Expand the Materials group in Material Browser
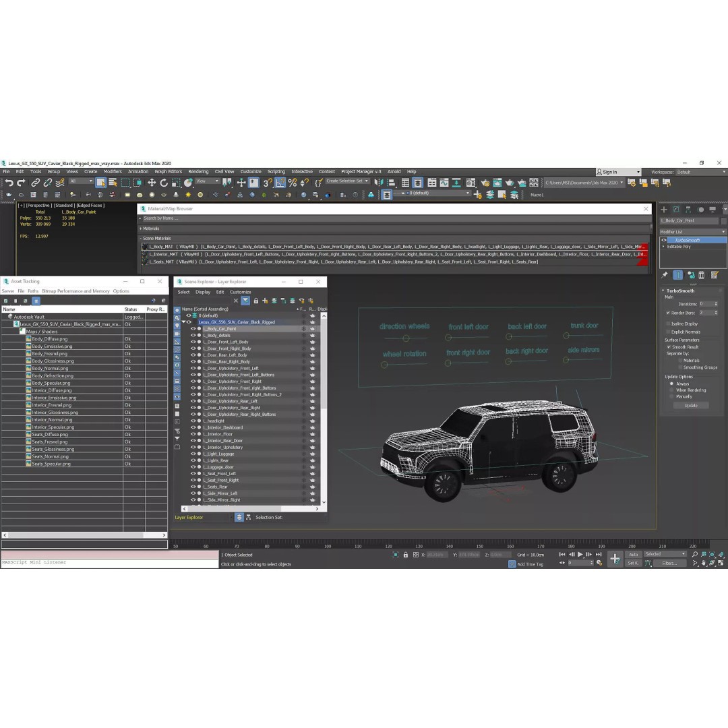The height and width of the screenshot is (728, 728). 141,229
